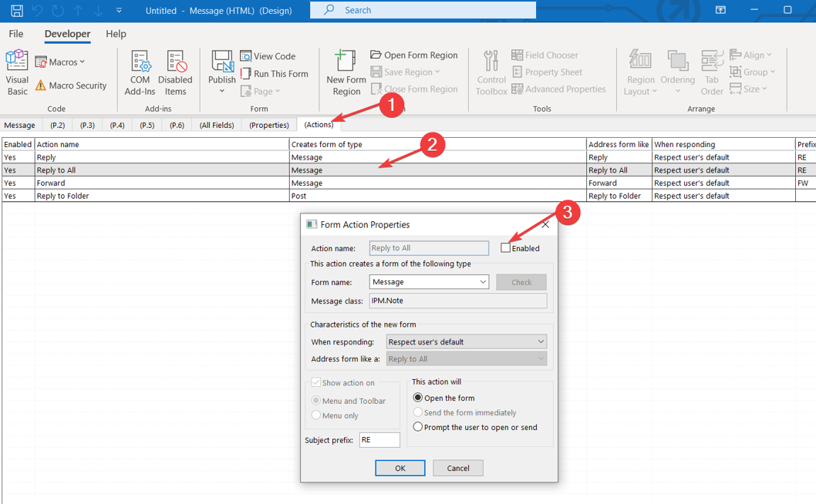Click OK in Form Action Properties
This screenshot has height=504, width=816.
[x=400, y=468]
